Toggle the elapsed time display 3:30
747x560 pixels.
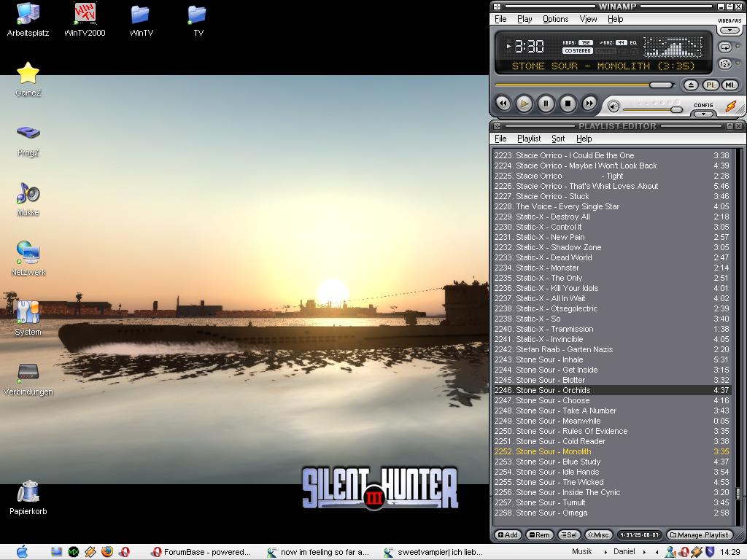530,46
